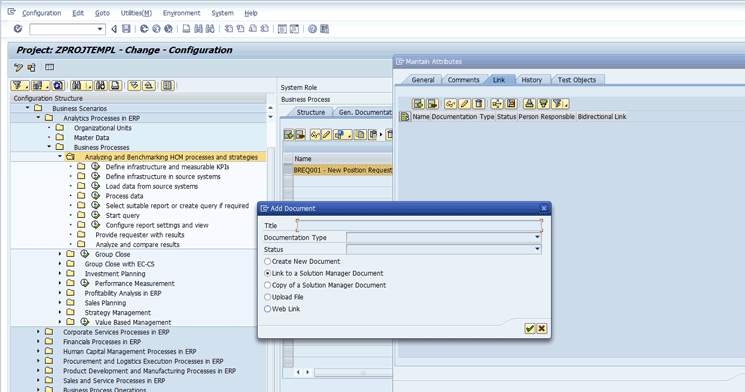Click Display/Change pencil icon under project title

coord(18,67)
